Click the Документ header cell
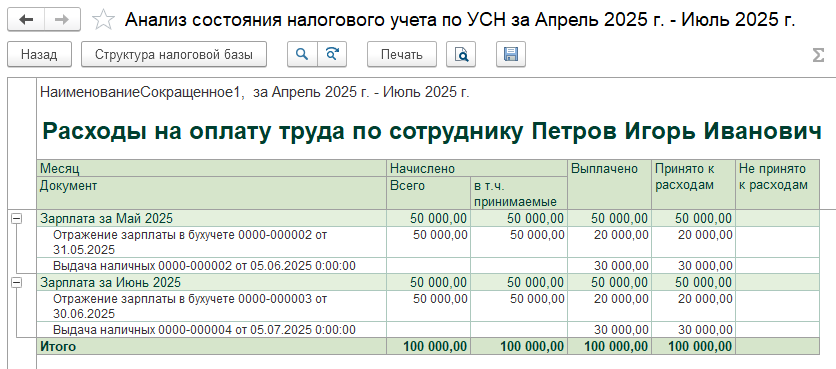This screenshot has width=836, height=369. point(212,193)
